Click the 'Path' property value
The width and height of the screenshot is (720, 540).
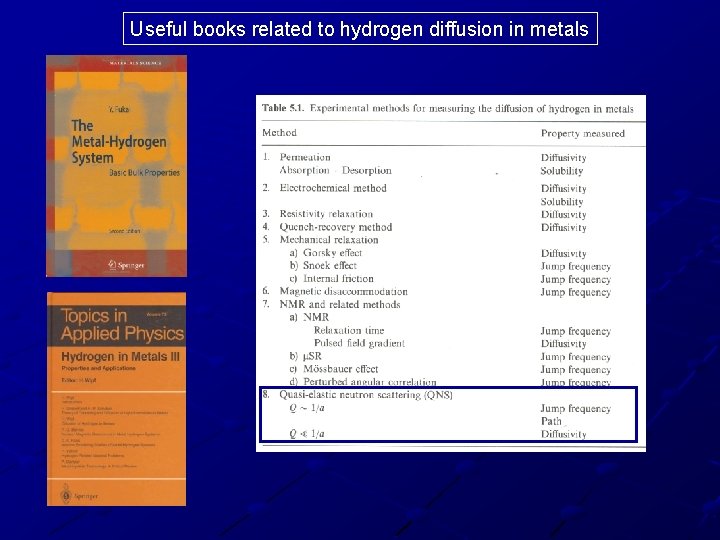[x=551, y=421]
